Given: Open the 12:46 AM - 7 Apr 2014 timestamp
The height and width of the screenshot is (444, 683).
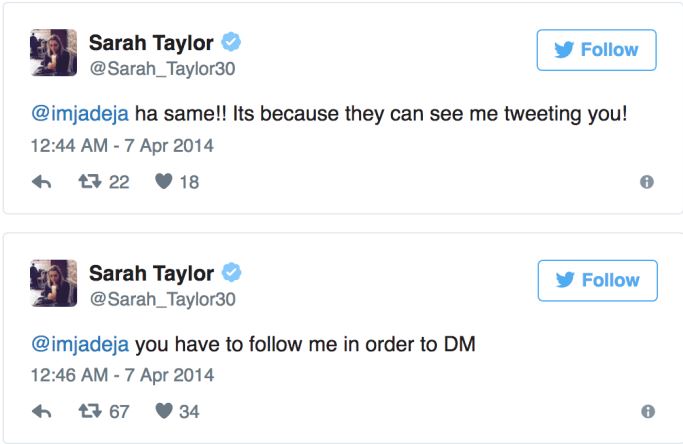Looking at the screenshot, I should (122, 375).
